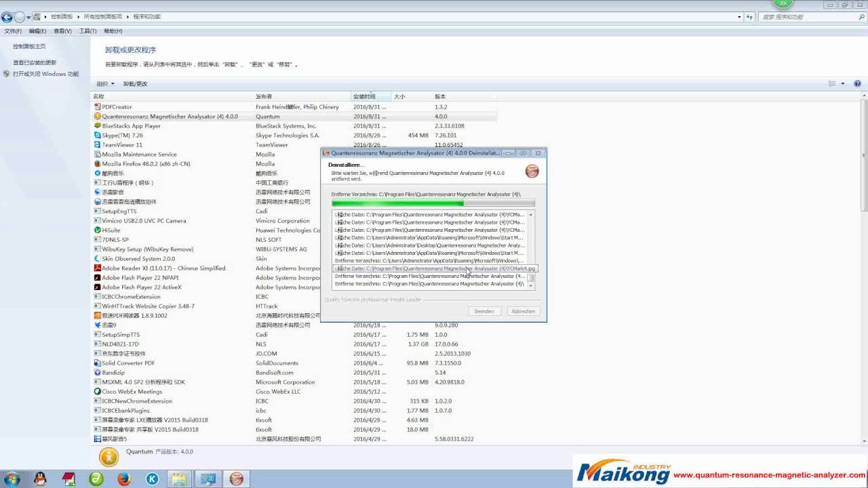
Task: Select the 'SetupEngTTS' row
Action: click(x=294, y=211)
